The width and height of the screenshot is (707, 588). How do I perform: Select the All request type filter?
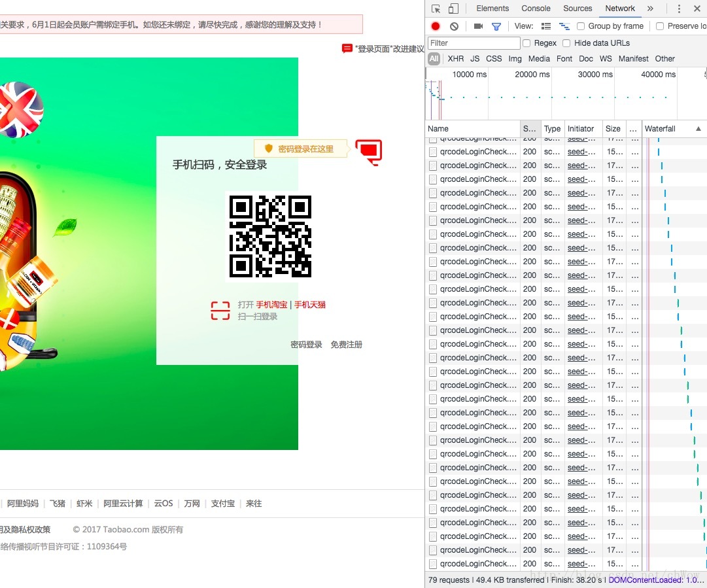434,59
